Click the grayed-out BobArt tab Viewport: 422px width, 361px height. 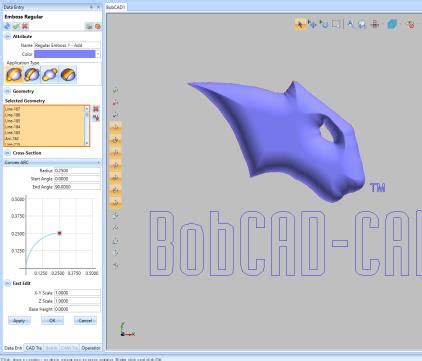(51, 348)
